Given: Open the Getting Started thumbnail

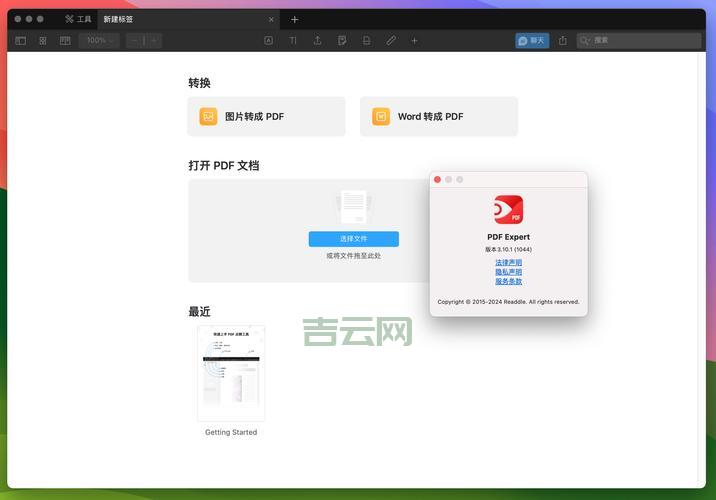Looking at the screenshot, I should pos(231,373).
